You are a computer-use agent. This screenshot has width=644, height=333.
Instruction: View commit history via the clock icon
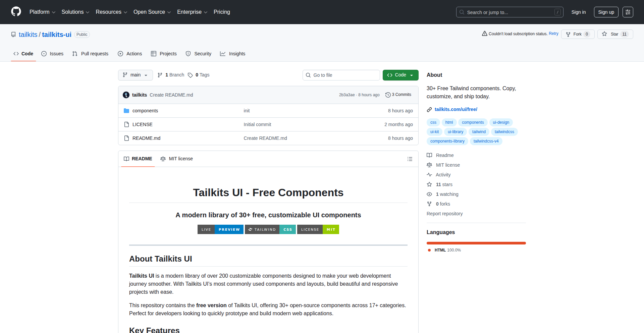(x=388, y=95)
